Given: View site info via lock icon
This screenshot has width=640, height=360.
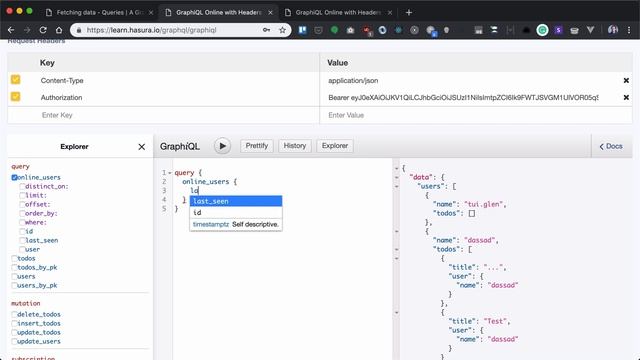Looking at the screenshot, I should (x=79, y=30).
